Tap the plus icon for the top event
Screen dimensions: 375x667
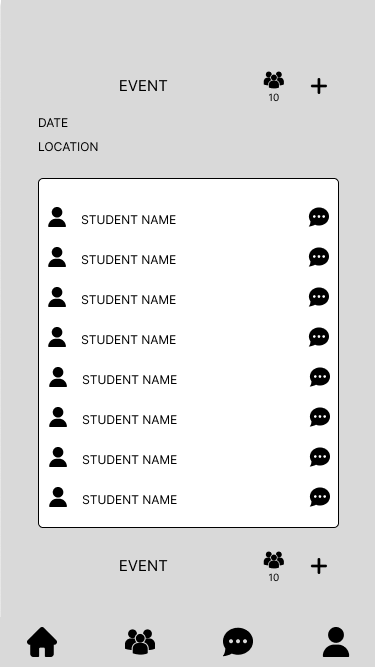coord(319,86)
